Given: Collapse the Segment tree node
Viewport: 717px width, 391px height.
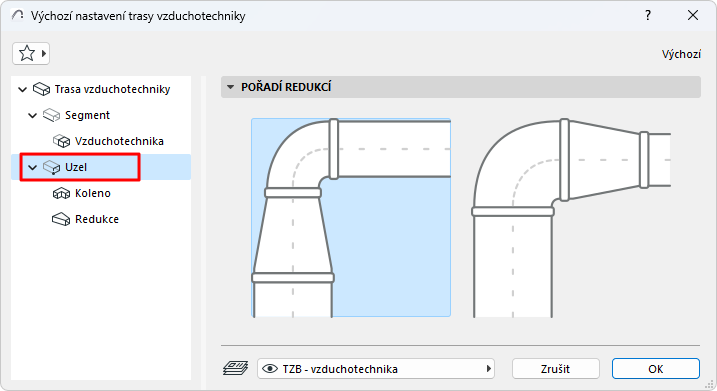Looking at the screenshot, I should [x=32, y=115].
